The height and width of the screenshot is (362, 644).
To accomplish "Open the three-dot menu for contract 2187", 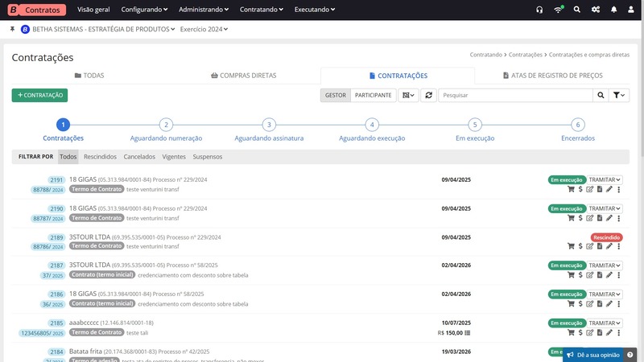I will 618,275.
